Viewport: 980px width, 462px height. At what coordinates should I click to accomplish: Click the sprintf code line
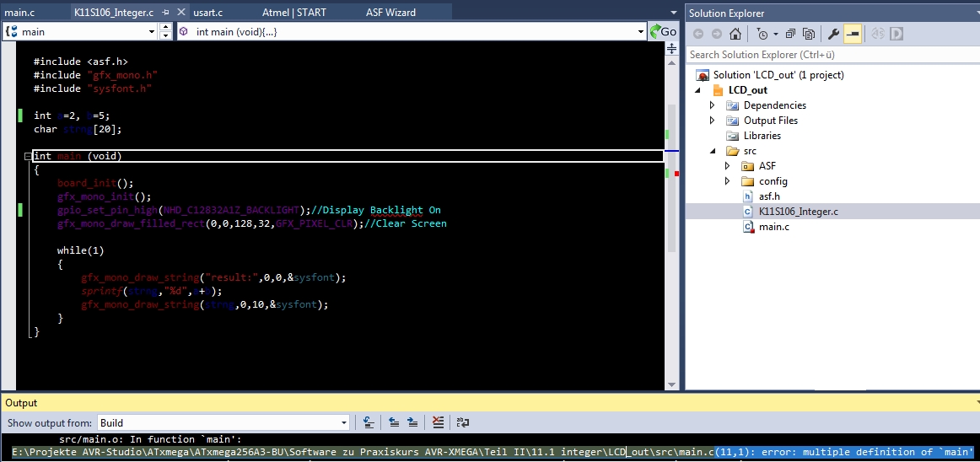click(151, 291)
